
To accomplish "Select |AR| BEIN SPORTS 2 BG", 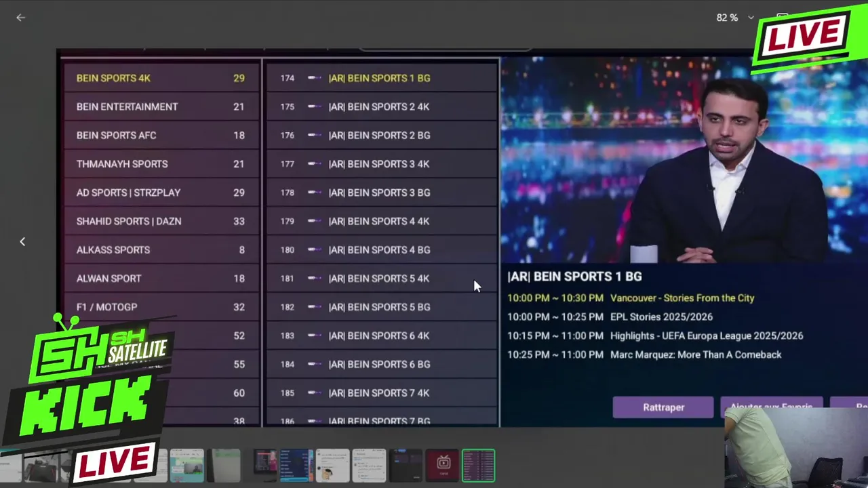I will (382, 135).
